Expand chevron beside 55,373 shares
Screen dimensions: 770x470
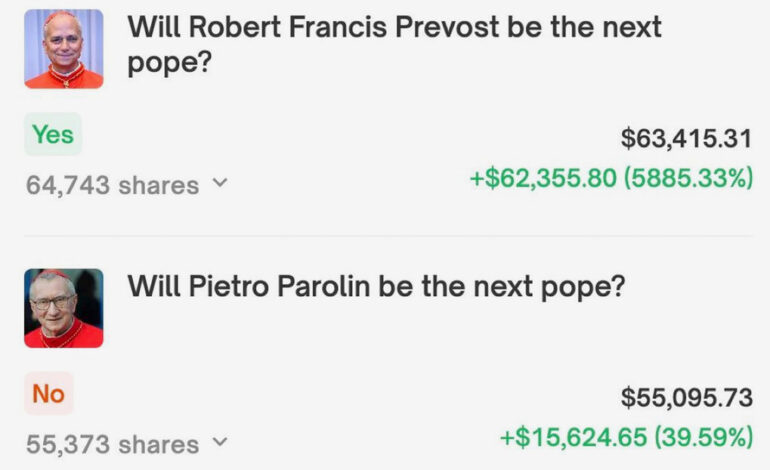click(220, 442)
